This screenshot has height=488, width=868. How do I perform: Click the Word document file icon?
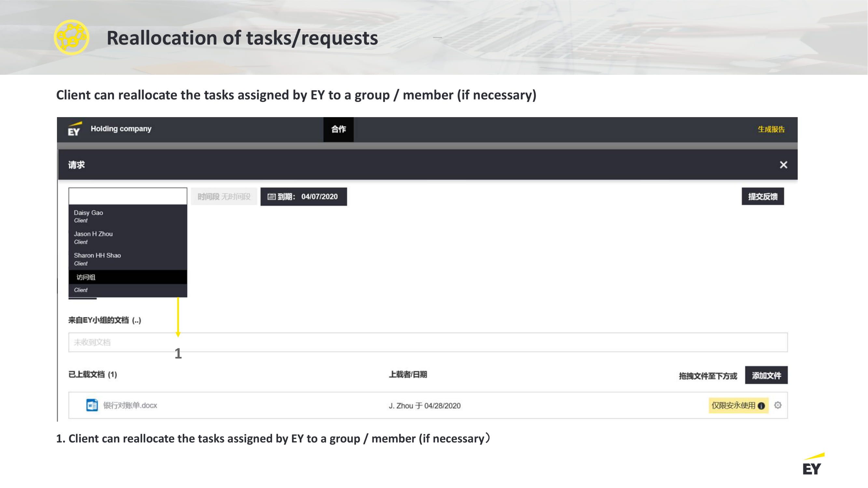pos(92,405)
